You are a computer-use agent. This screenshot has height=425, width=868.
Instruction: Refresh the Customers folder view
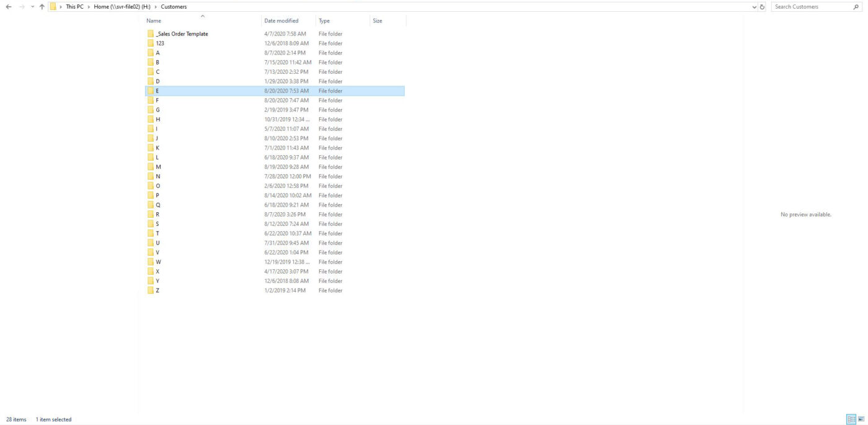[x=762, y=7]
